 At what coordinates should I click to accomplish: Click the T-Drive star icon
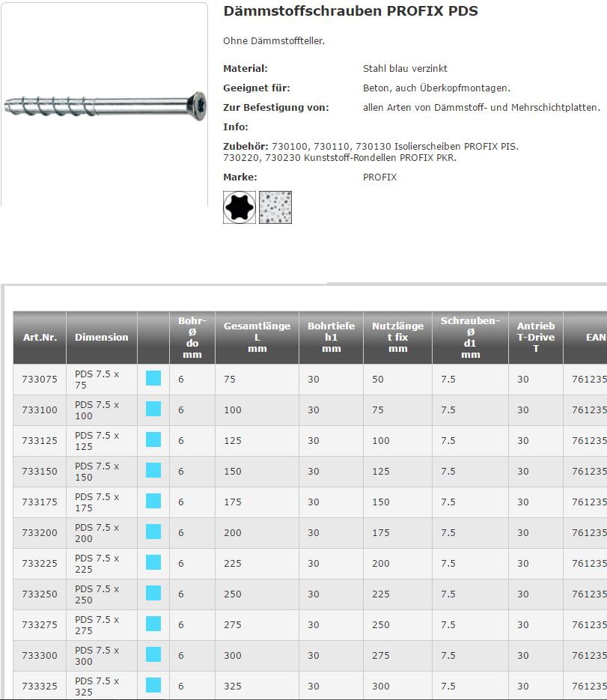coord(240,207)
